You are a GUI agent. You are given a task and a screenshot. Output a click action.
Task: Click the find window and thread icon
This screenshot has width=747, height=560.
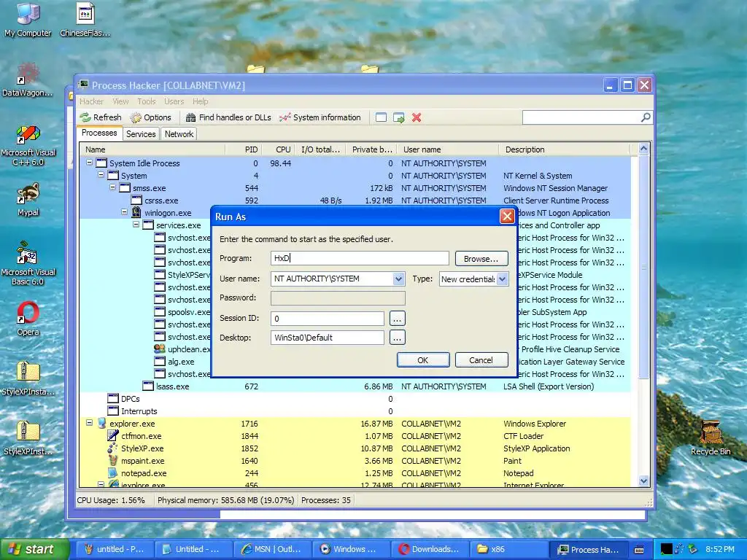[x=399, y=117]
